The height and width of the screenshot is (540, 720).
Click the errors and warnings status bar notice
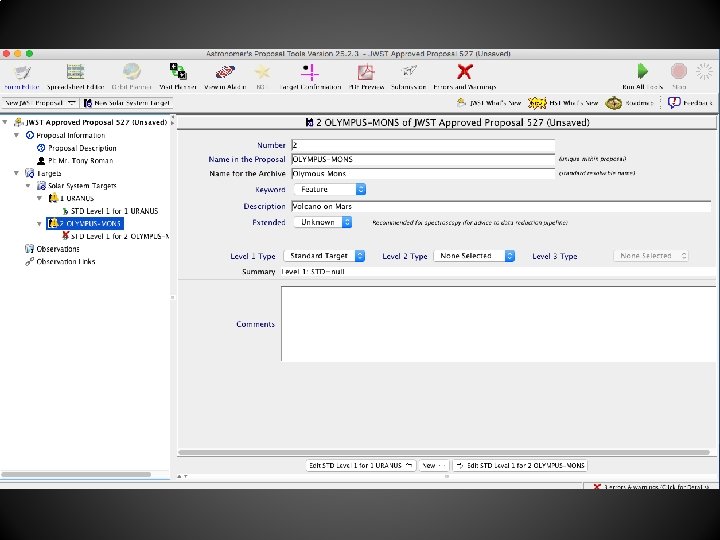coord(652,486)
